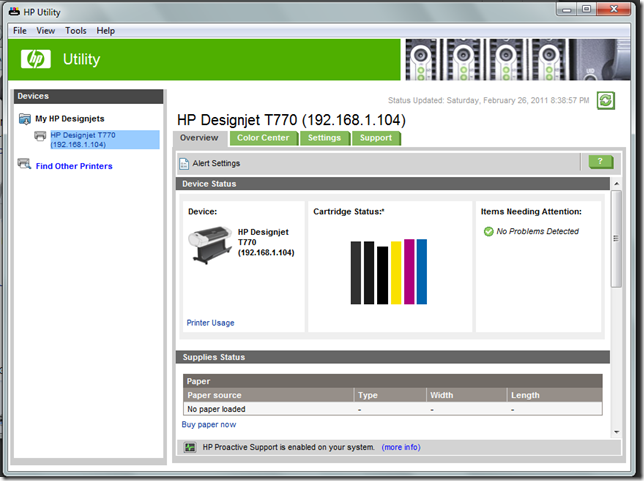Click the My HP Designjets icon
The width and height of the screenshot is (644, 481).
25,119
